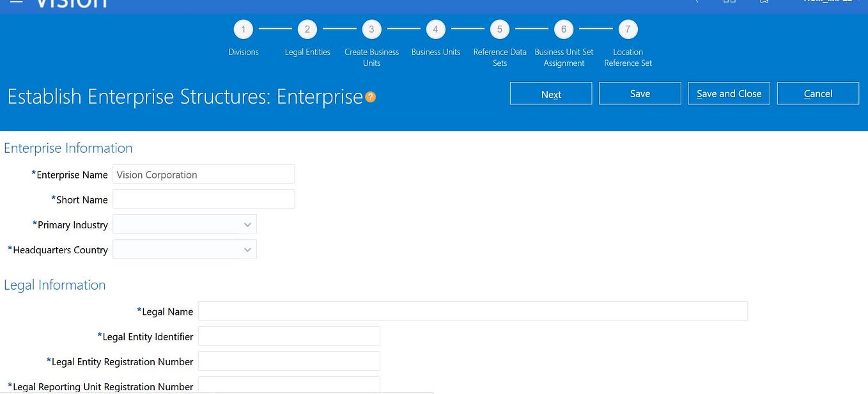
Task: Select the Reference Data Sets step circle
Action: [x=499, y=29]
